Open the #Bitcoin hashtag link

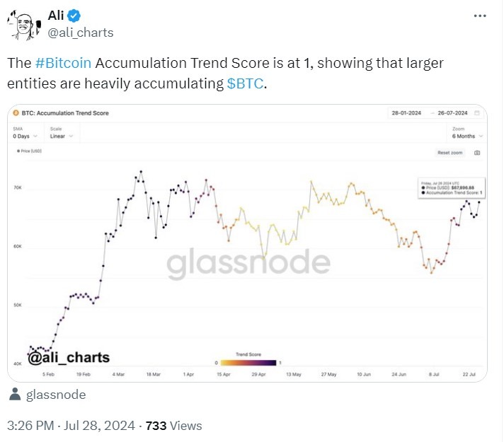pos(62,63)
